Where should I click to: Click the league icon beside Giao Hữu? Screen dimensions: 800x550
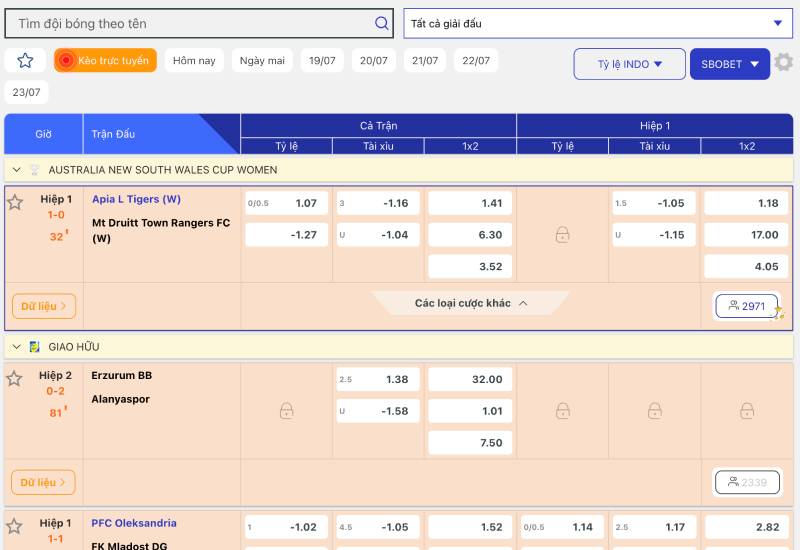click(x=35, y=347)
